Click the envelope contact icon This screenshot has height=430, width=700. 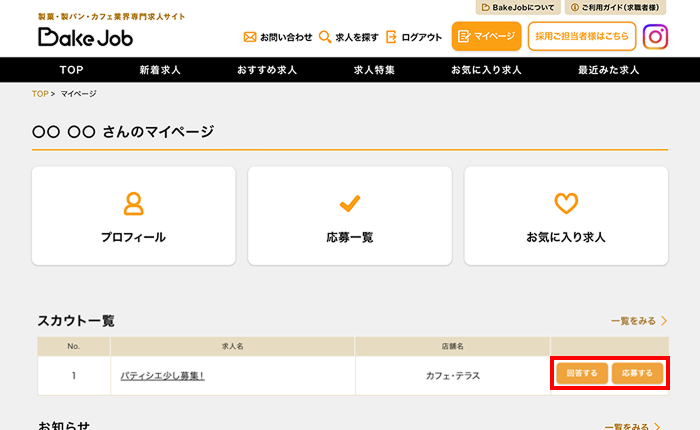(250, 38)
